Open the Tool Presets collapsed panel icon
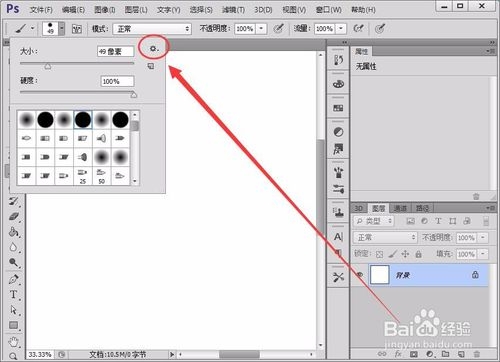Screen dimensions: 500x362 338,277
